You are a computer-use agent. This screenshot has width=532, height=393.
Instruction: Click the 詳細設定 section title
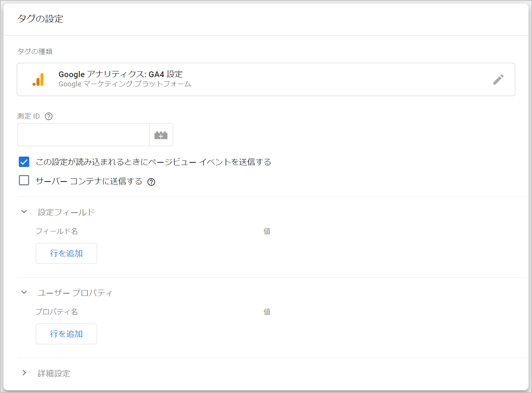[x=54, y=373]
